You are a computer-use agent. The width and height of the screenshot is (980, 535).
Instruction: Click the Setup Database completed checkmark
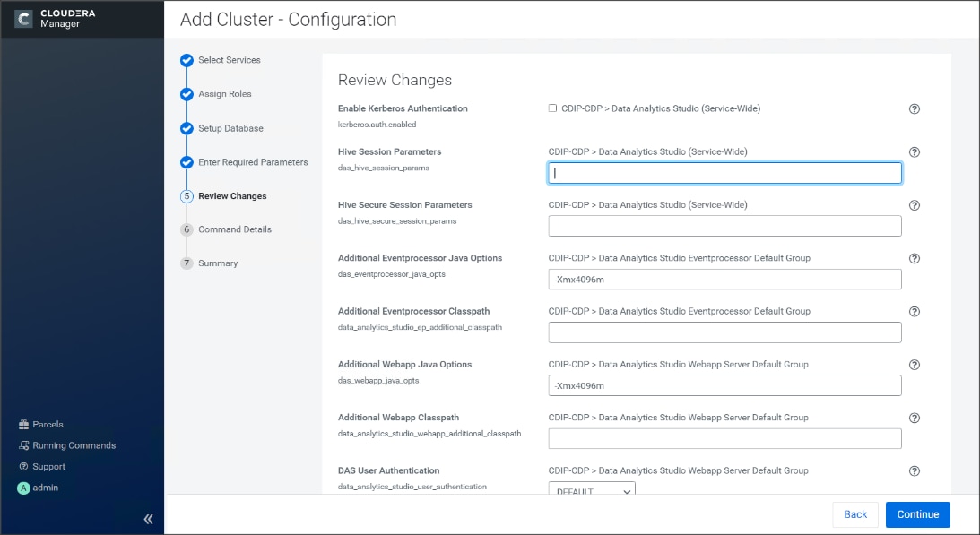pyautogui.click(x=186, y=128)
